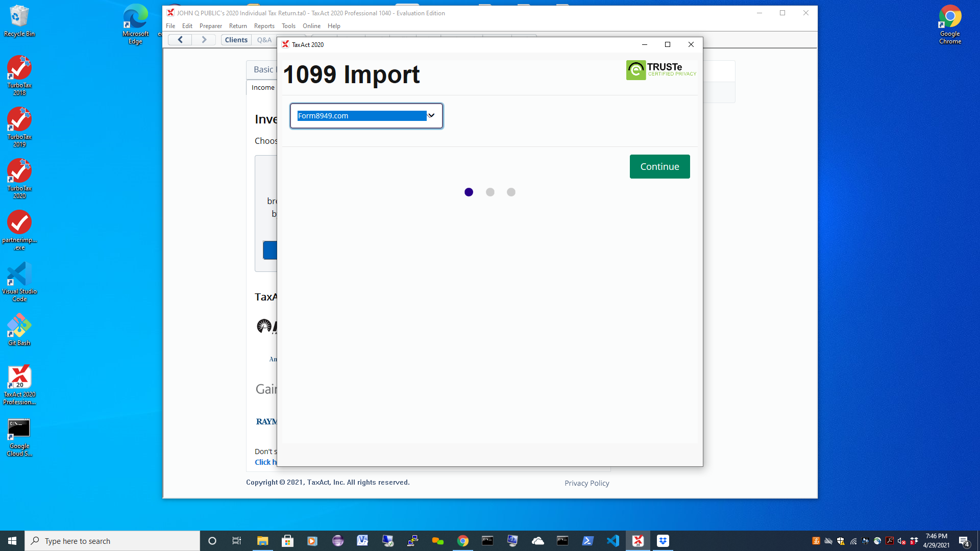This screenshot has width=980, height=551.
Task: Click the green Continue button
Action: [x=659, y=166]
